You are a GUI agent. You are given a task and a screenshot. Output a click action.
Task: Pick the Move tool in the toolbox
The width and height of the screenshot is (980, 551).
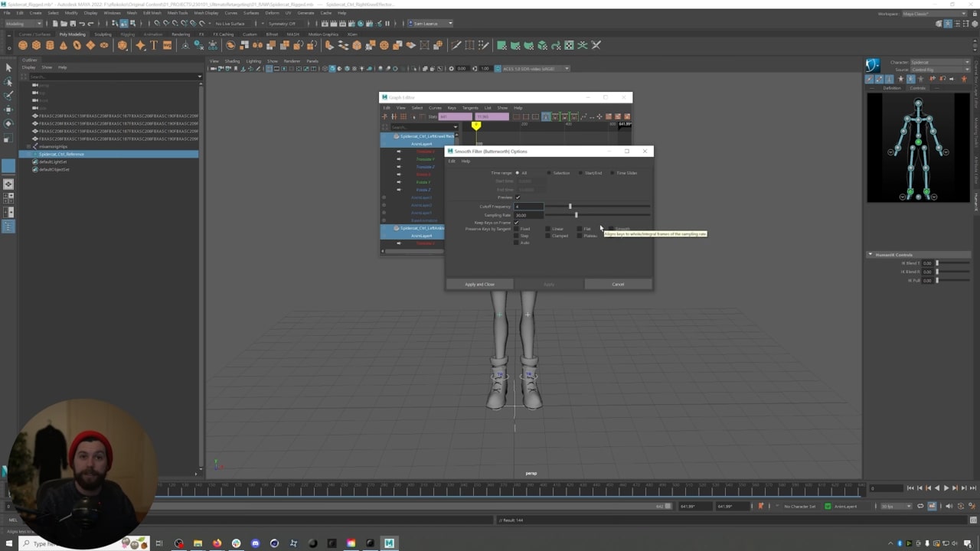click(x=8, y=109)
